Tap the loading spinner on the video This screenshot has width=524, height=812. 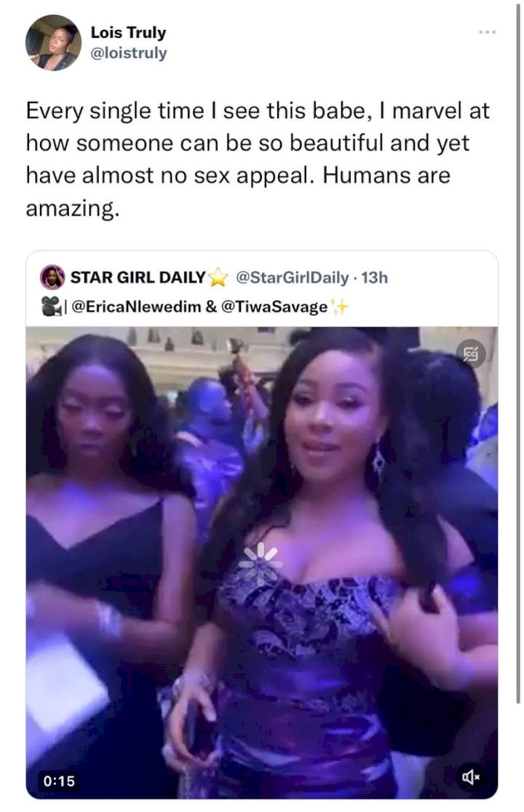[x=261, y=564]
